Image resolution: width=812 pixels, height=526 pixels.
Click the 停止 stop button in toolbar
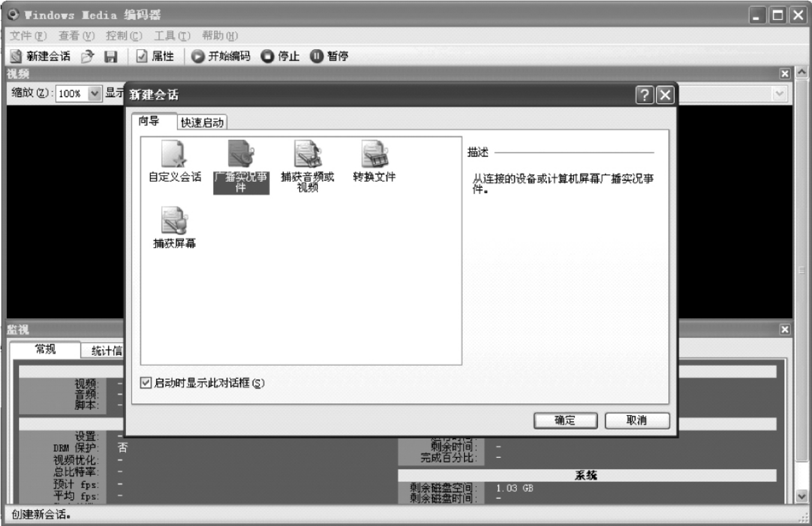[280, 56]
